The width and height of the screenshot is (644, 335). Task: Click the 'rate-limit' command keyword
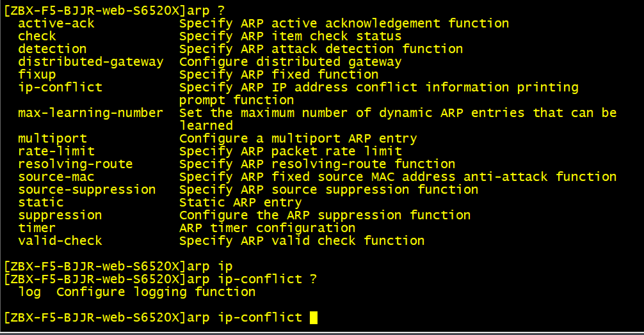click(x=56, y=152)
